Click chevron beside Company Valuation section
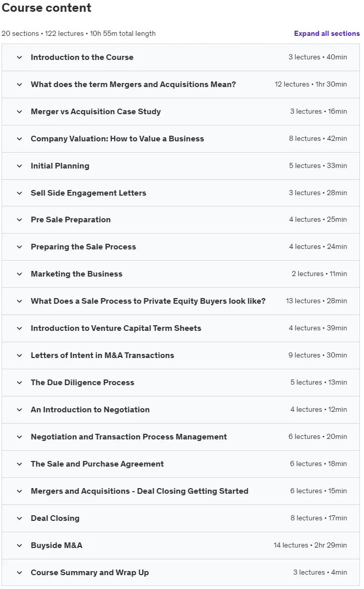364x589 pixels. pyautogui.click(x=19, y=139)
